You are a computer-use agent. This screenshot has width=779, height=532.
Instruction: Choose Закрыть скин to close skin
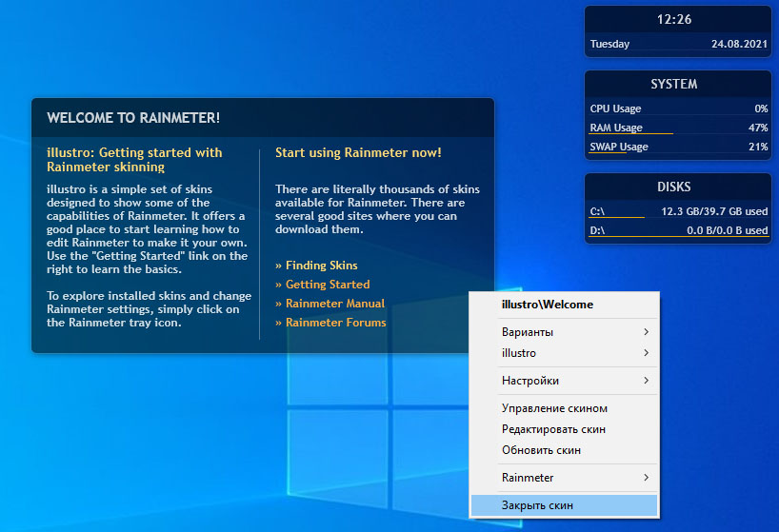click(564, 505)
